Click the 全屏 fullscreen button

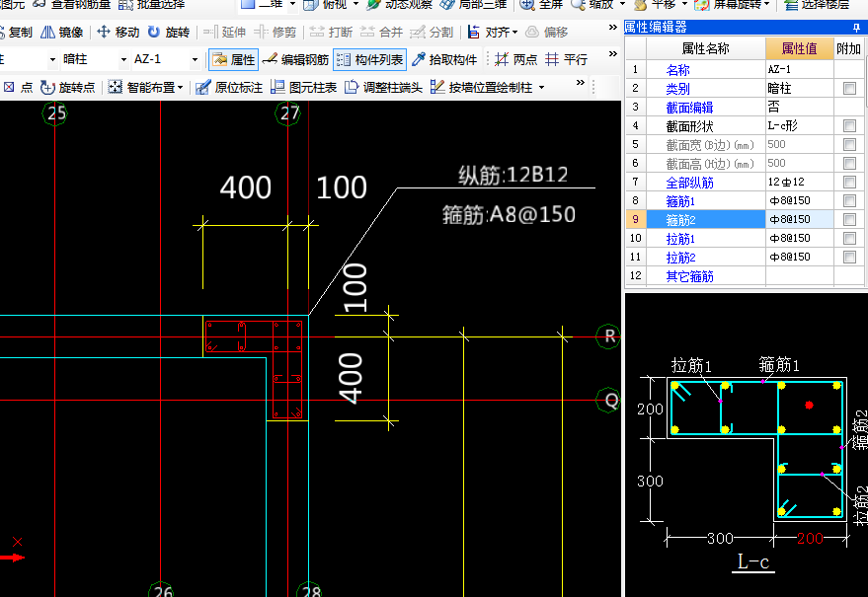tap(541, 4)
